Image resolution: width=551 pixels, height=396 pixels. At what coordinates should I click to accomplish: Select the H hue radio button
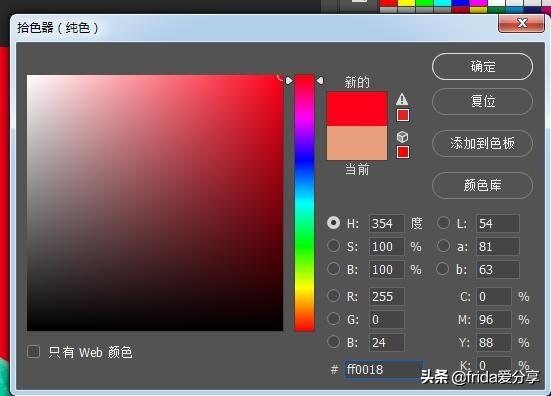[x=333, y=223]
